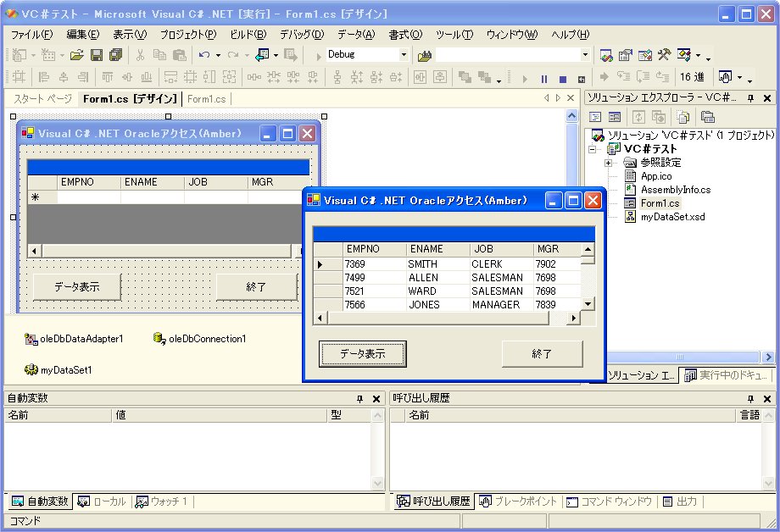Open a file with the Open folder icon
Screen dimensions: 780x532
point(76,55)
